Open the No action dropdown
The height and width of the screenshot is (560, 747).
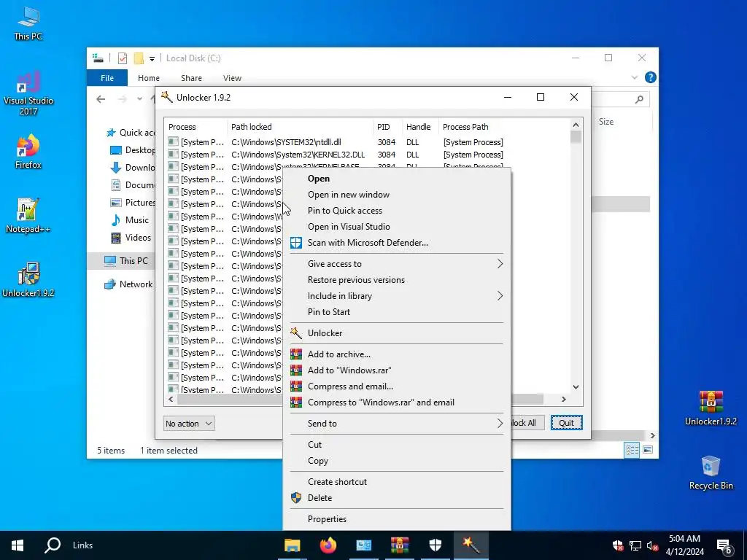pos(189,424)
